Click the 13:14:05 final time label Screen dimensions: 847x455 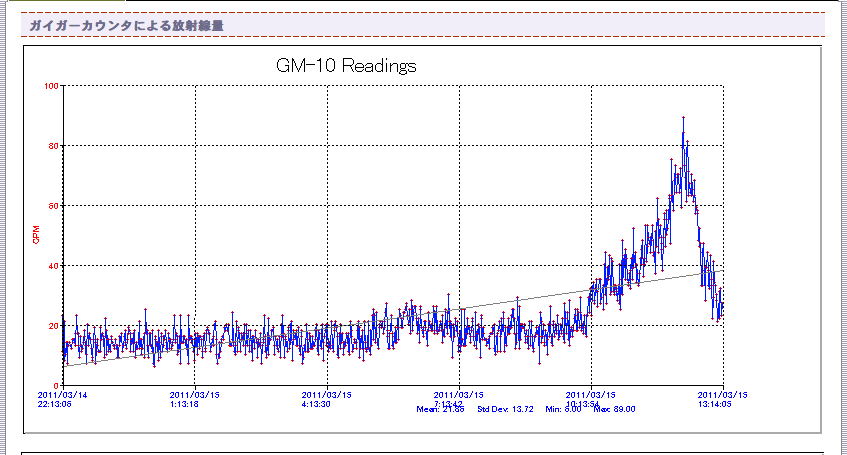point(716,405)
